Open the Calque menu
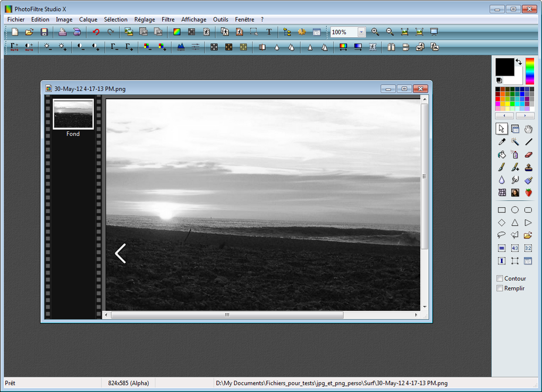 [88, 20]
